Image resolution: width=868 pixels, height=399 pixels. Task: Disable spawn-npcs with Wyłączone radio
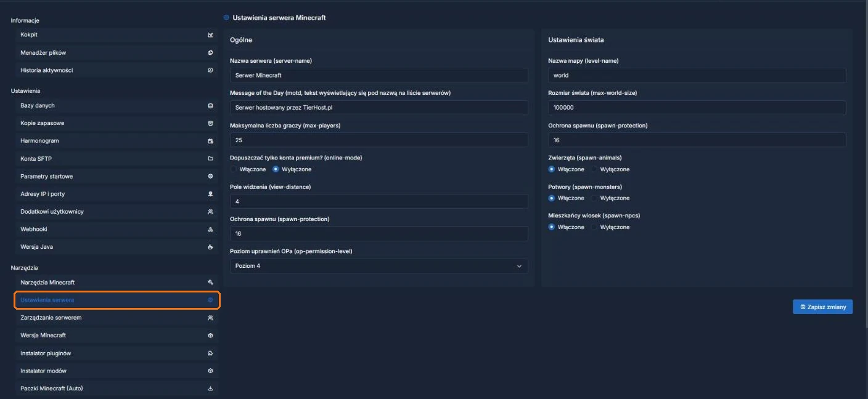click(x=594, y=227)
